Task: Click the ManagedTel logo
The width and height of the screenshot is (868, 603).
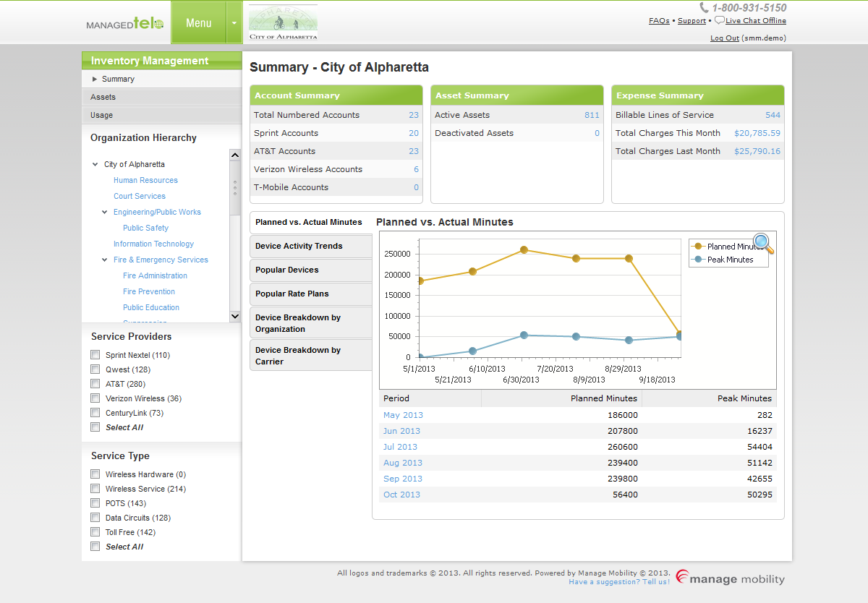Action: pos(124,24)
